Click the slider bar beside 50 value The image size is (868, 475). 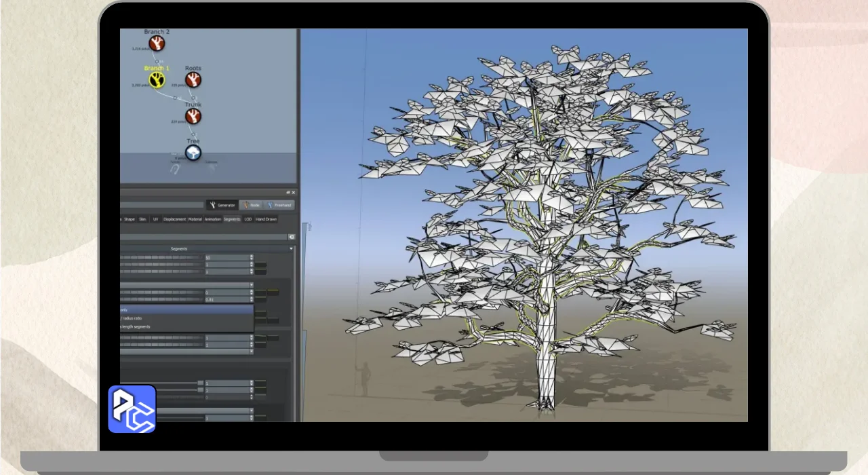coord(162,258)
